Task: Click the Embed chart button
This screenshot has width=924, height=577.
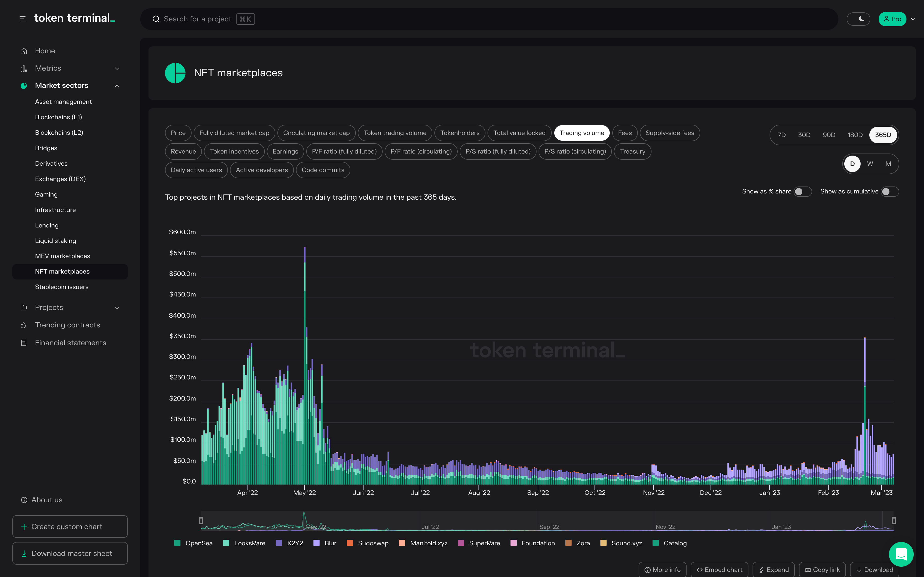Action: tap(719, 570)
